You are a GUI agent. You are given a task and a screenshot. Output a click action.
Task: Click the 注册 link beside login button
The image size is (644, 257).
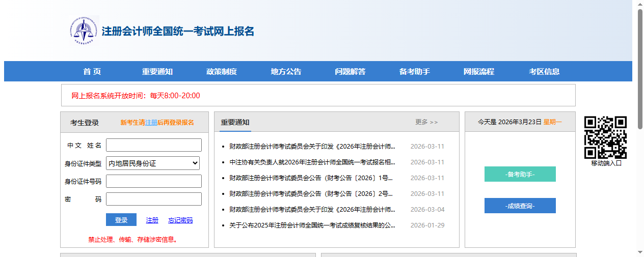click(x=152, y=220)
